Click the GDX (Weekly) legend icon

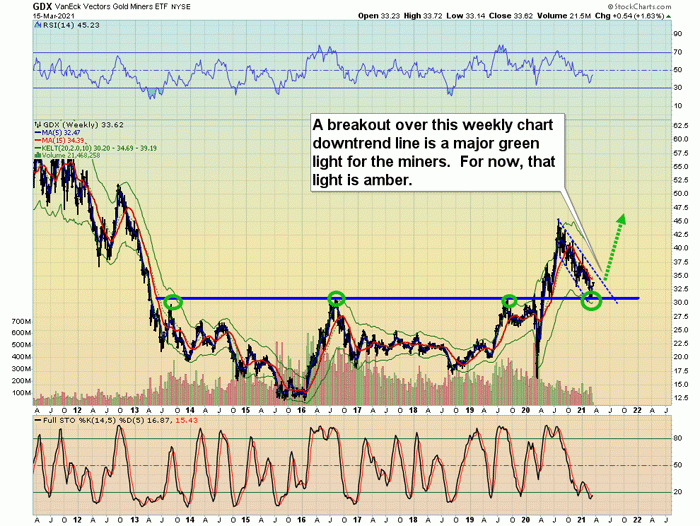point(38,125)
